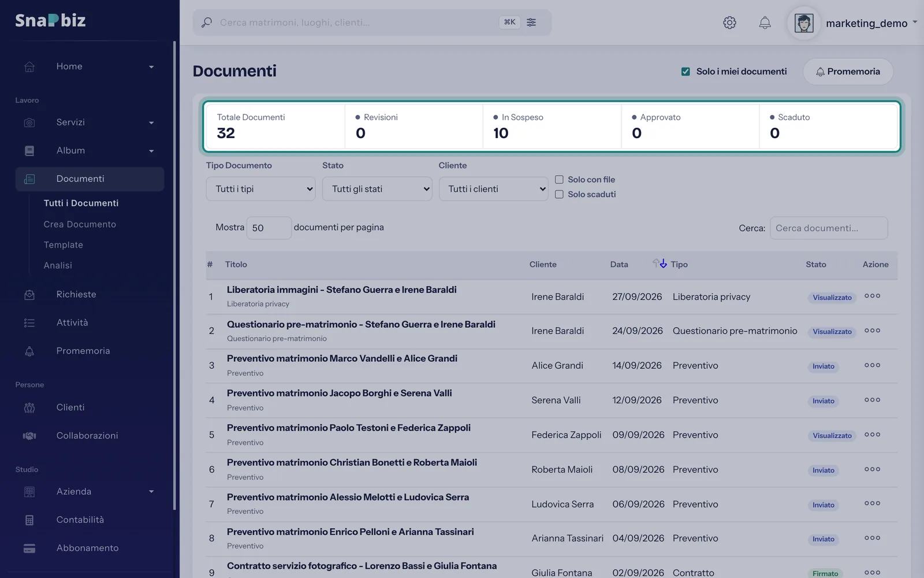Click the Attività list icon
The width and height of the screenshot is (924, 578).
tap(29, 323)
